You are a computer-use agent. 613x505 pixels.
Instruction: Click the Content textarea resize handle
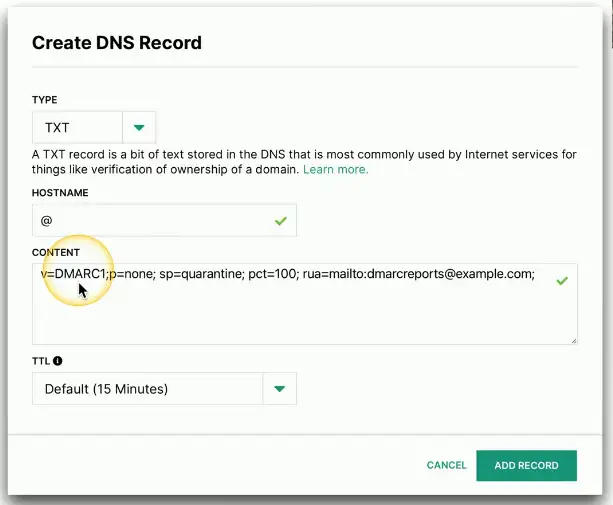point(572,340)
